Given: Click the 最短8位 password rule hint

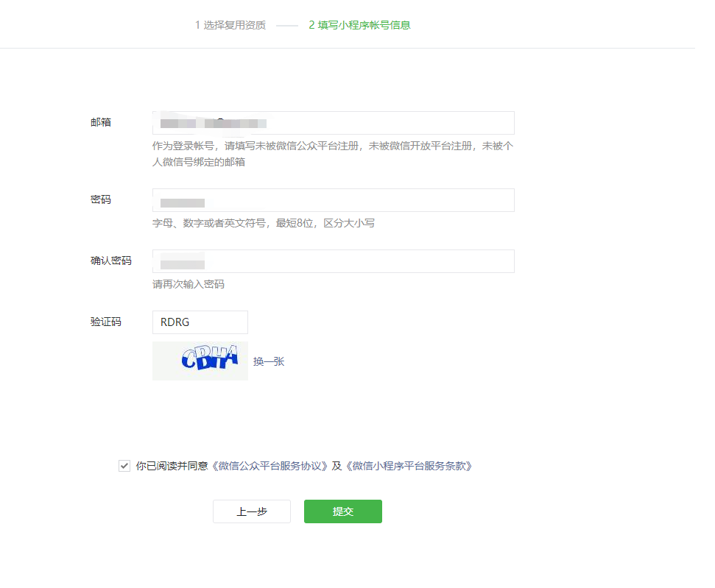Looking at the screenshot, I should [264, 223].
